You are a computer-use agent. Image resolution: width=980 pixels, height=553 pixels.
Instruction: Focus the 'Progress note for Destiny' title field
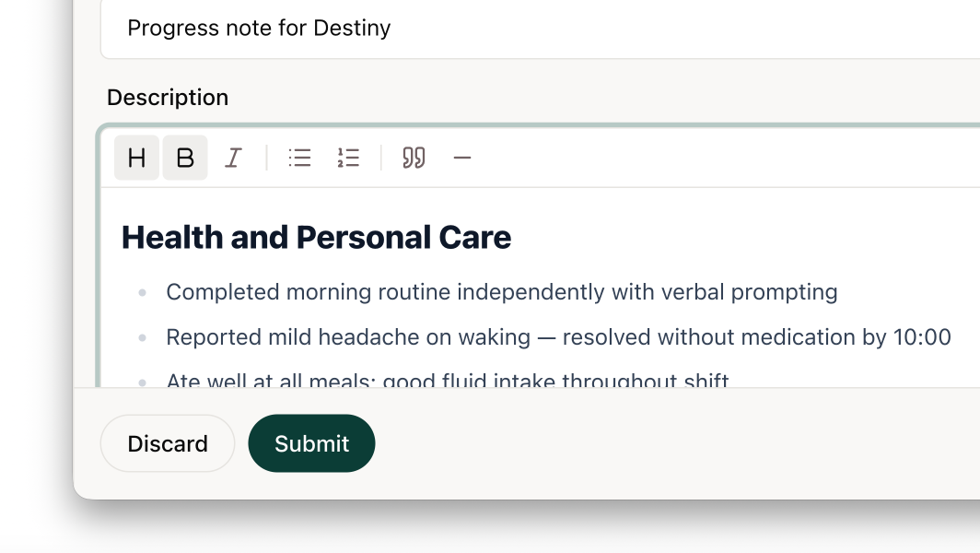tap(553, 29)
